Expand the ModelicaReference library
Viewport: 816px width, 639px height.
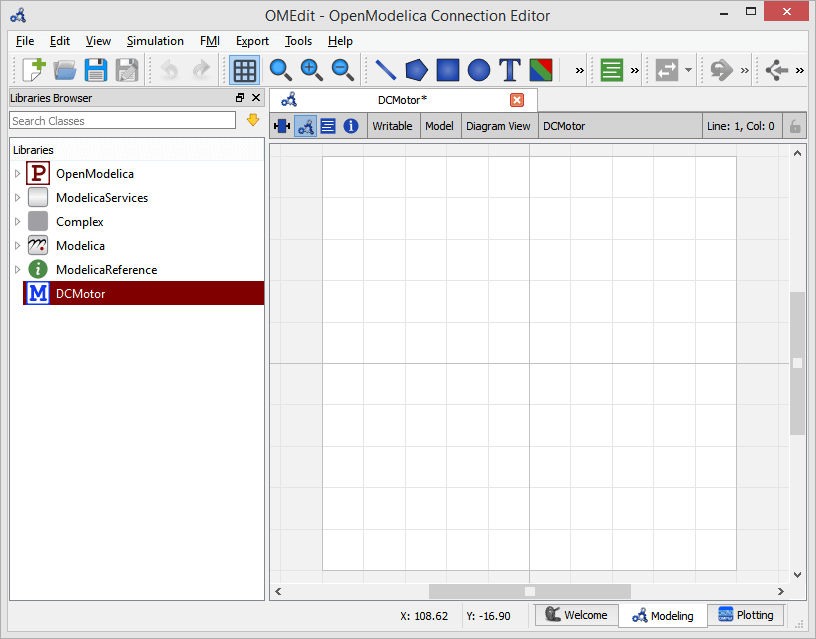click(x=17, y=269)
